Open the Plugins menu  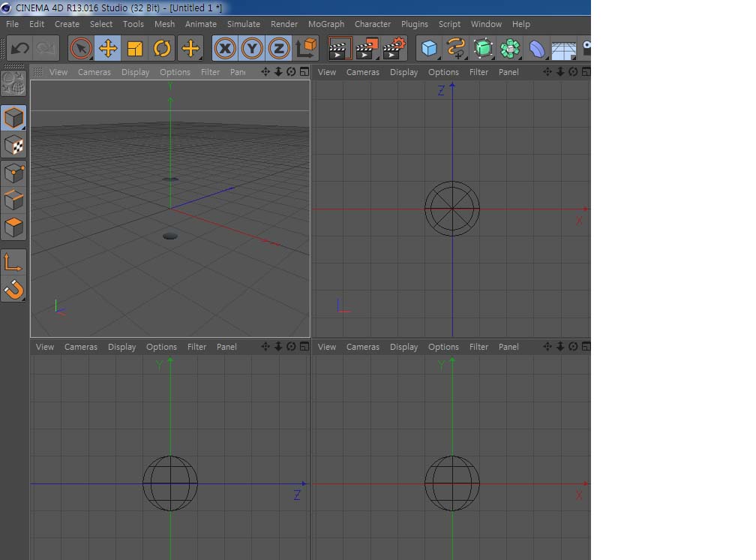tap(415, 24)
